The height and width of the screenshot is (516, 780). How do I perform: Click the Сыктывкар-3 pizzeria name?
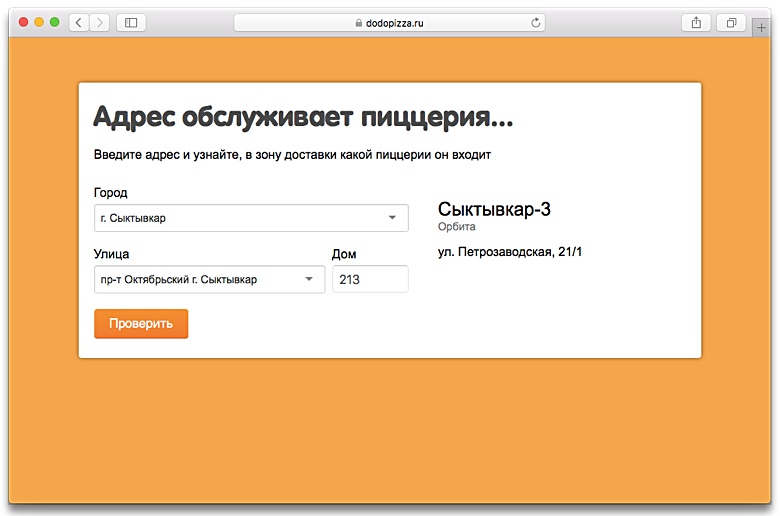coord(494,209)
